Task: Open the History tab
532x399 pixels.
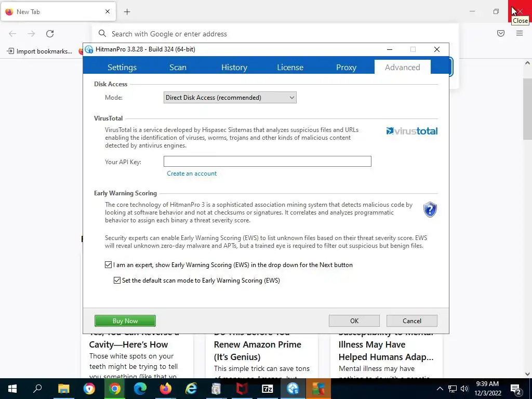Action: pos(234,67)
